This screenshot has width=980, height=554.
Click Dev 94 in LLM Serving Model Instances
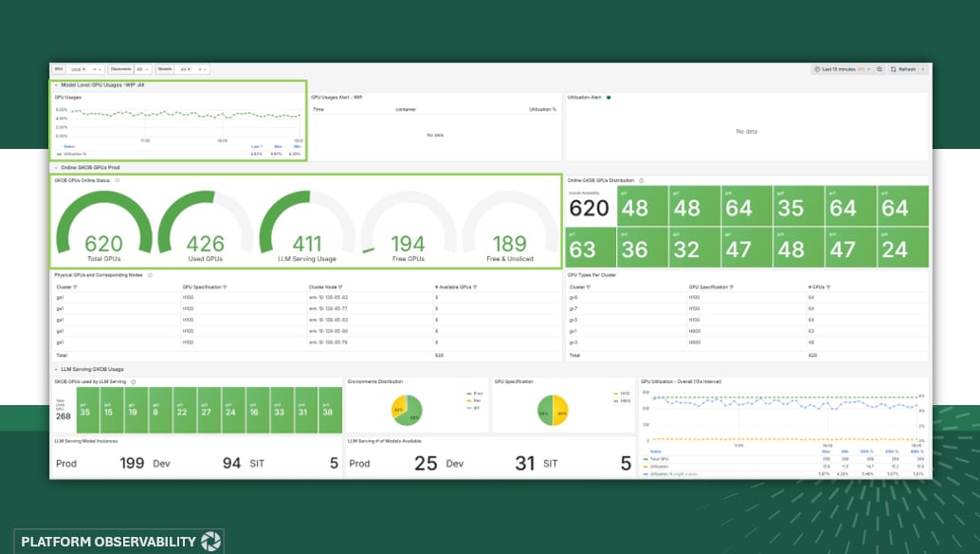(197, 463)
